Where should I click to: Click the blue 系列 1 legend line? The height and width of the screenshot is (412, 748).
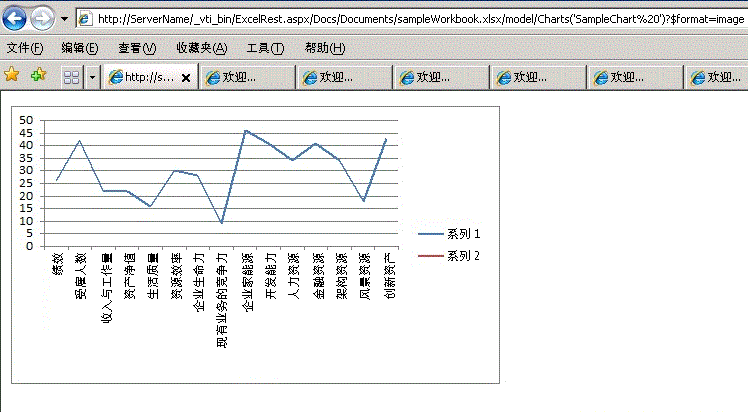431,234
